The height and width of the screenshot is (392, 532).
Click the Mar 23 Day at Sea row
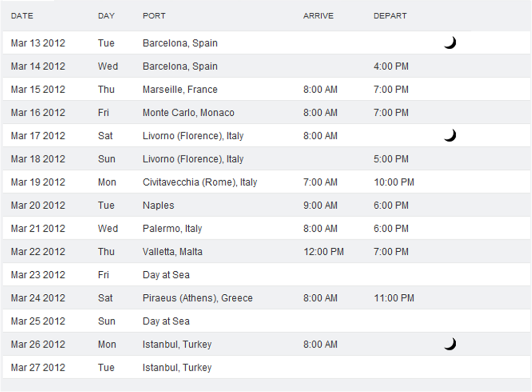tap(267, 275)
